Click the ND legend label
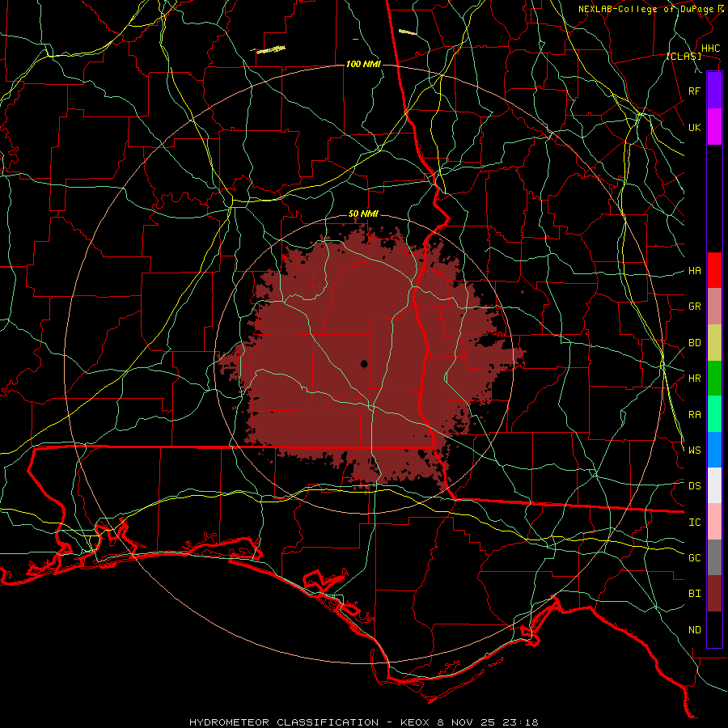728x728 pixels. coord(694,630)
